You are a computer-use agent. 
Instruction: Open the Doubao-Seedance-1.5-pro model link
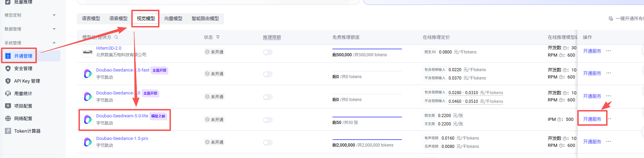(122, 139)
